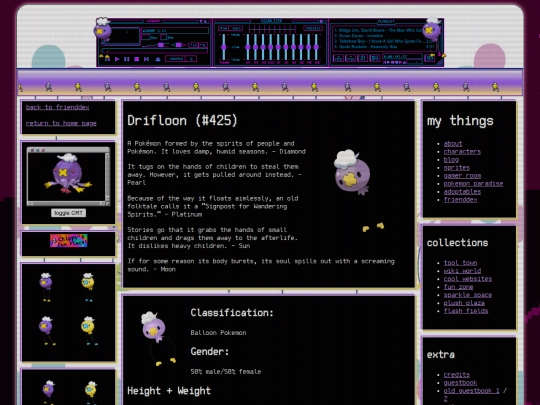Open the plush plaza collection

464,303
